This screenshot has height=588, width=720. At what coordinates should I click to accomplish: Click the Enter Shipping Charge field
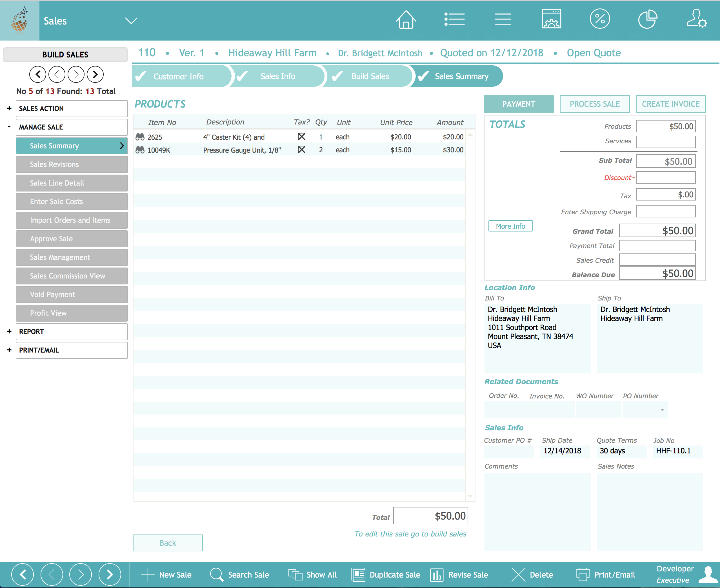pyautogui.click(x=666, y=211)
